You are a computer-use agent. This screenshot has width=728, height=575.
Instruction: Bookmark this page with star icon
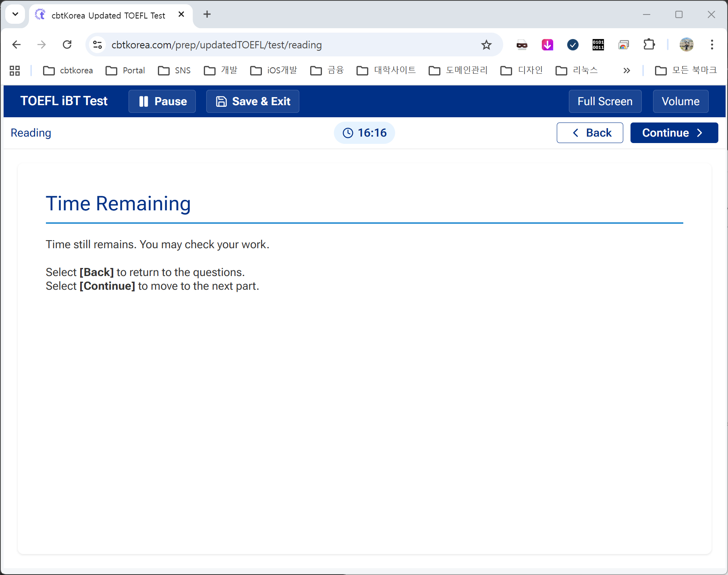click(486, 45)
